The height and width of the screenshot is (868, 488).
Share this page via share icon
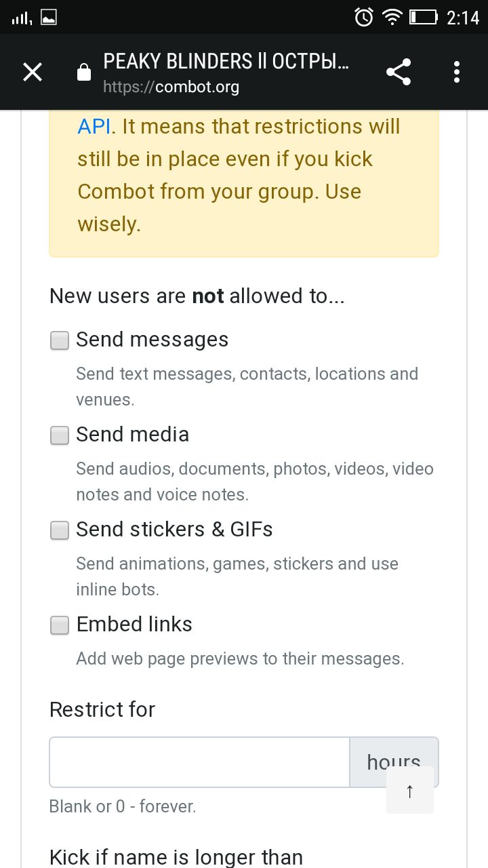pyautogui.click(x=399, y=72)
